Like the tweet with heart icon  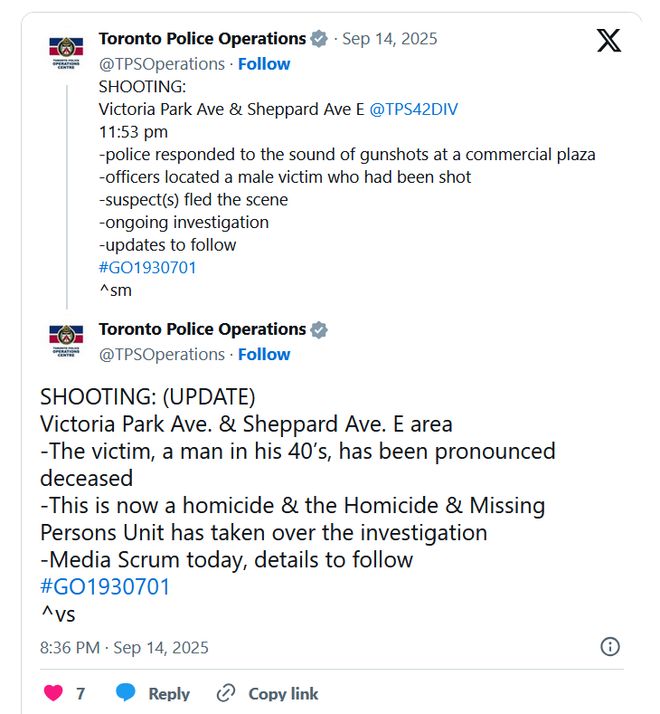[x=53, y=693]
